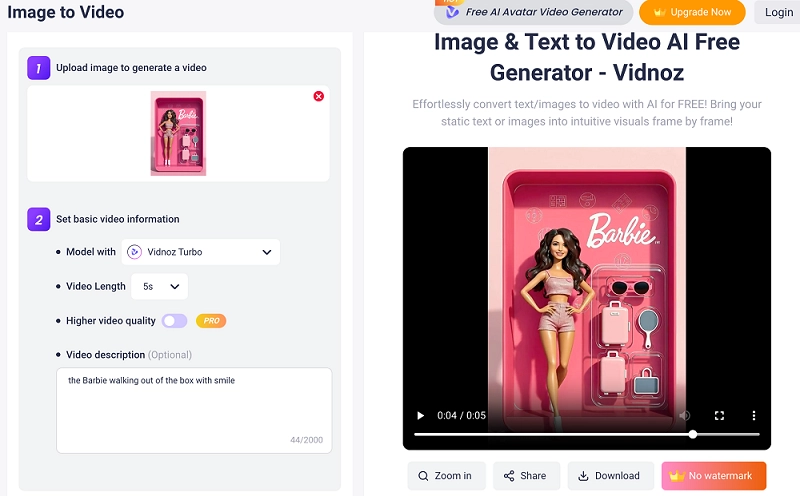The height and width of the screenshot is (496, 800).
Task: Click the Zoom in button
Action: pos(446,476)
